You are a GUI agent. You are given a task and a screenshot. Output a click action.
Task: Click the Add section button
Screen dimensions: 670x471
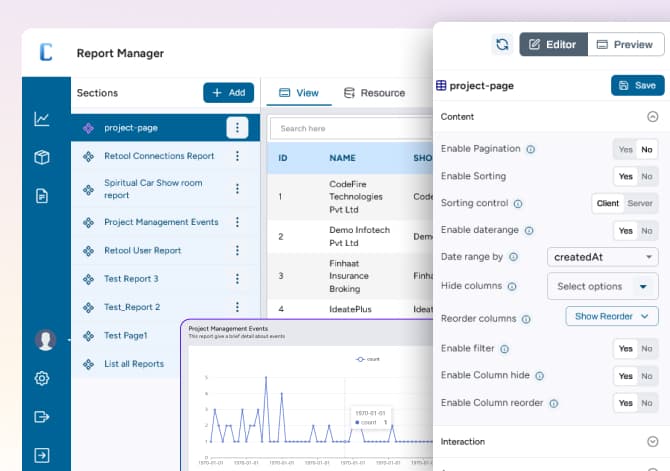229,93
